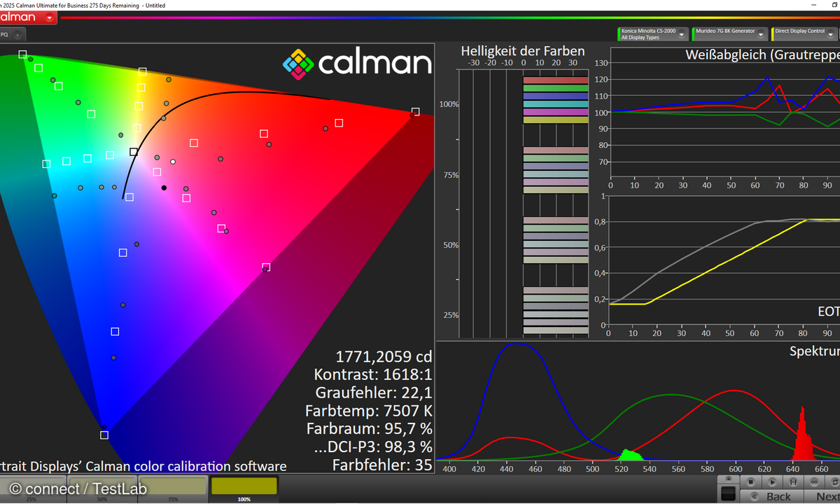This screenshot has width=840, height=504.
Task: Click the black pattern preview swatch
Action: click(x=728, y=494)
